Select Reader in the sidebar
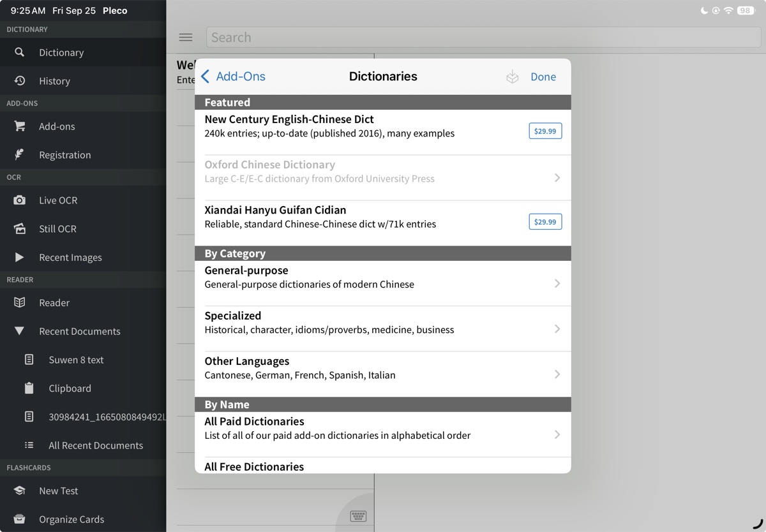Screen dimensions: 766x532 83,302
